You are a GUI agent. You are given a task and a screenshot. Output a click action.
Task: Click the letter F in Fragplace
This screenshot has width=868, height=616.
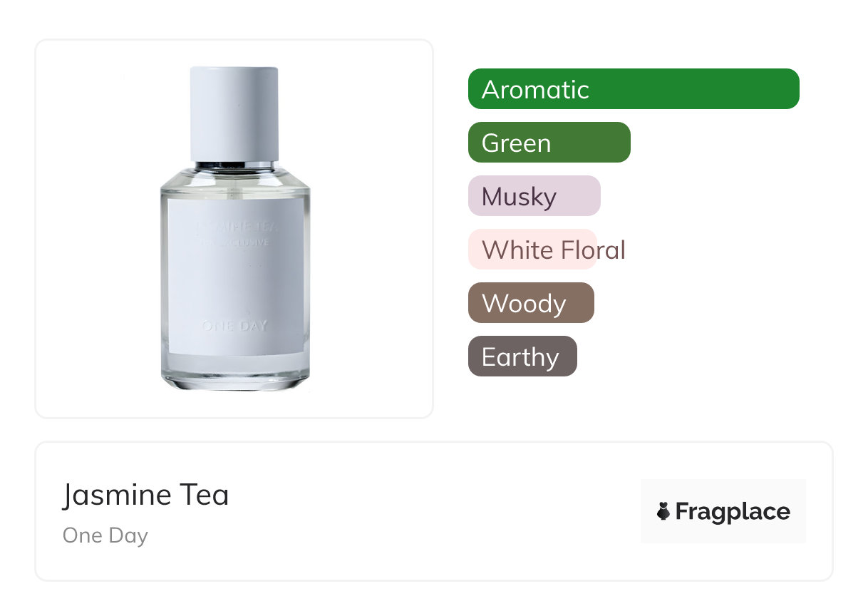pos(683,511)
